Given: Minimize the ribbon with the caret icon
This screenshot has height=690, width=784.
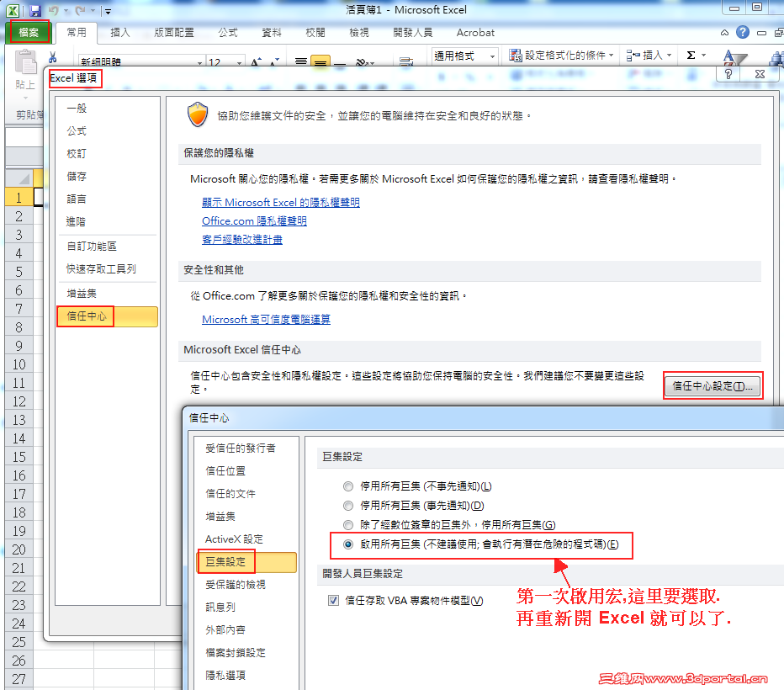Looking at the screenshot, I should [724, 33].
